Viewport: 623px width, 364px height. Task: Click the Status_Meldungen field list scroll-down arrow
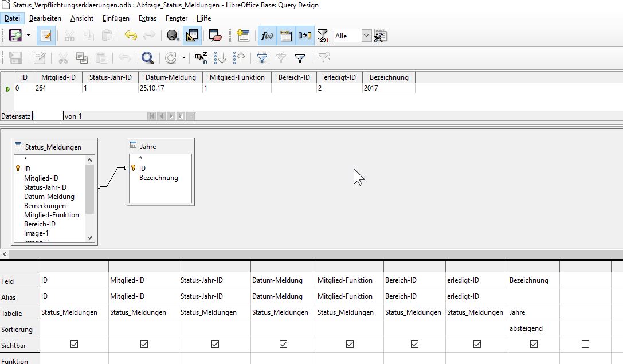[x=90, y=238]
